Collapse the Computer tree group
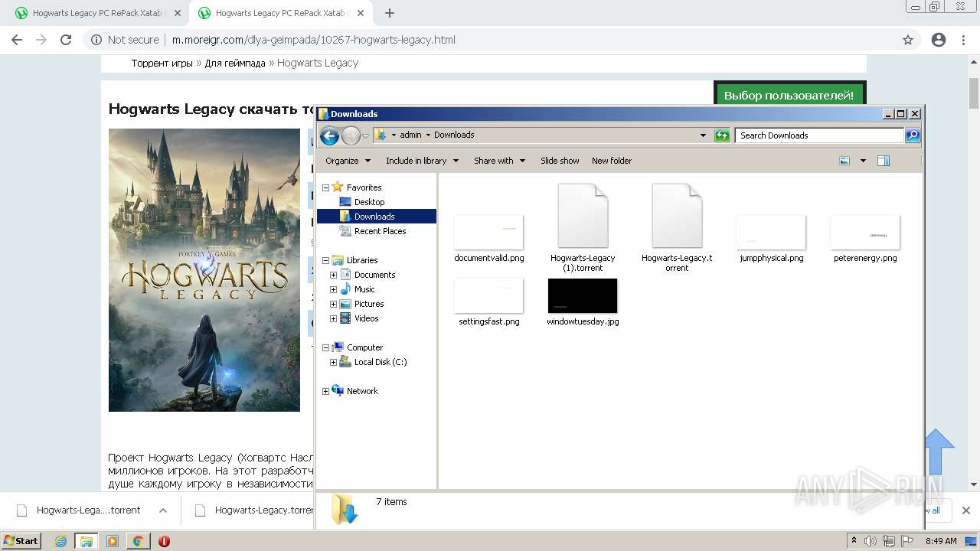The height and width of the screenshot is (551, 980). pos(325,347)
